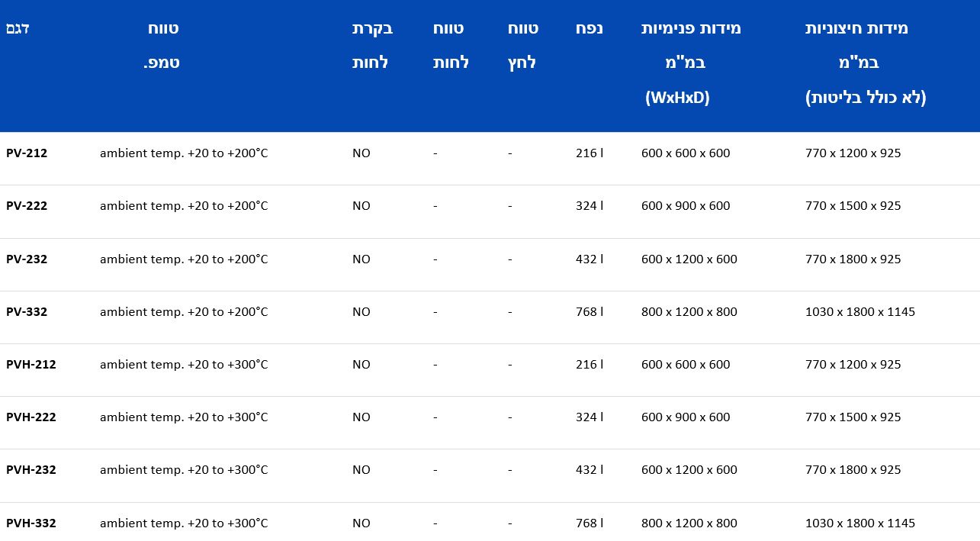
Task: Click the PV-212 model name
Action: (x=27, y=153)
